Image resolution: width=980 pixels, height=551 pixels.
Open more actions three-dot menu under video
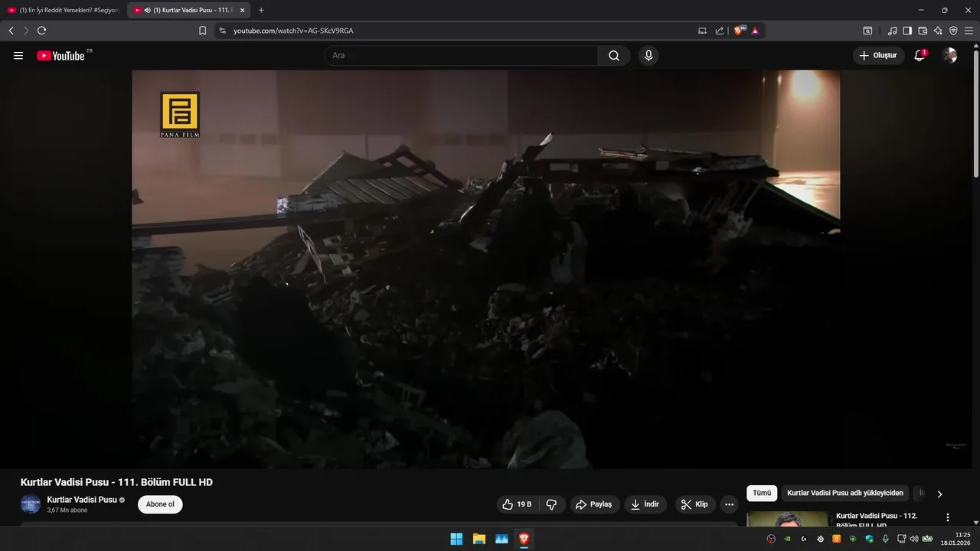pyautogui.click(x=729, y=504)
